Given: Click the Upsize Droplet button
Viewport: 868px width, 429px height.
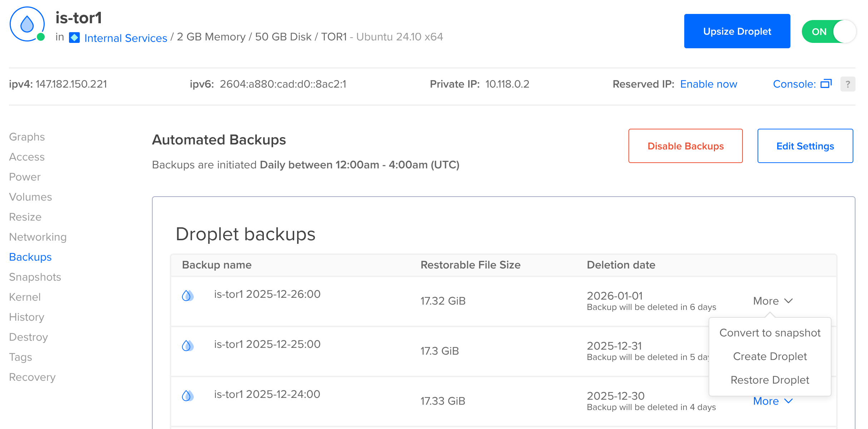Looking at the screenshot, I should tap(737, 31).
